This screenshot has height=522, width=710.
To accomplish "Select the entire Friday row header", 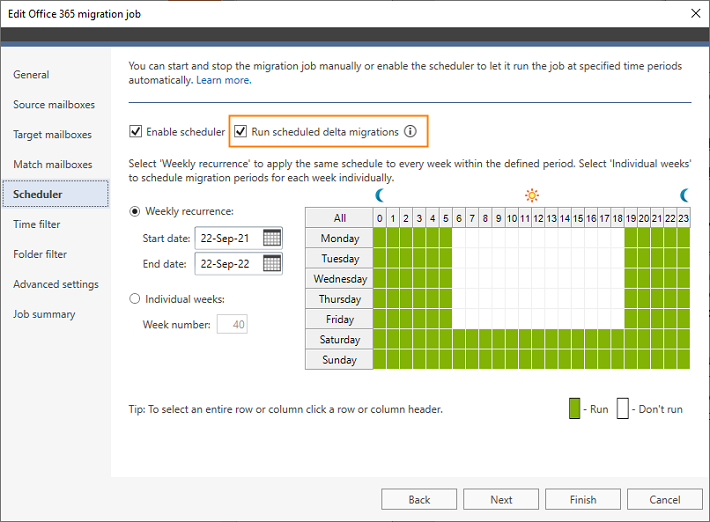I will tap(339, 319).
